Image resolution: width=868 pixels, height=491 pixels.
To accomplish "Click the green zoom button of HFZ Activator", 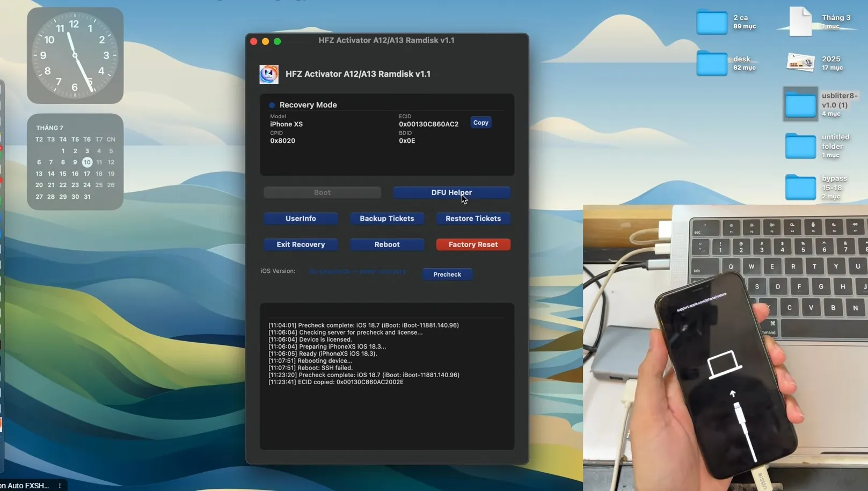I will pyautogui.click(x=277, y=41).
